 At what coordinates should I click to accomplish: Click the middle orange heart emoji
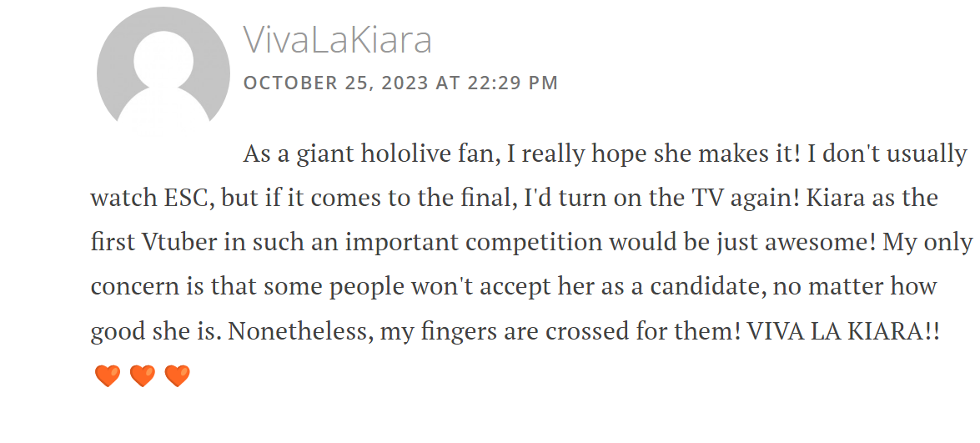coord(143,376)
